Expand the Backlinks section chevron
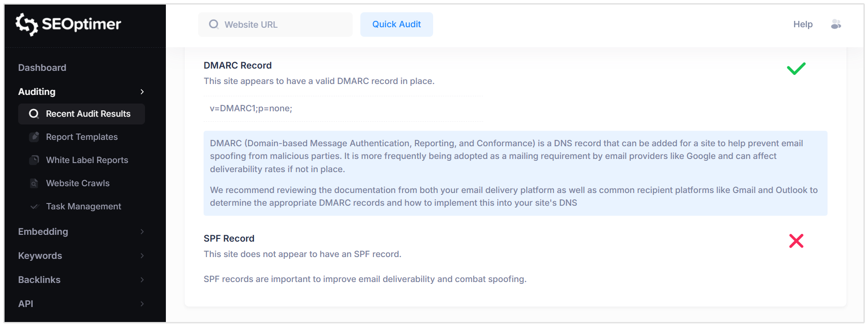868x327 pixels. [x=142, y=280]
